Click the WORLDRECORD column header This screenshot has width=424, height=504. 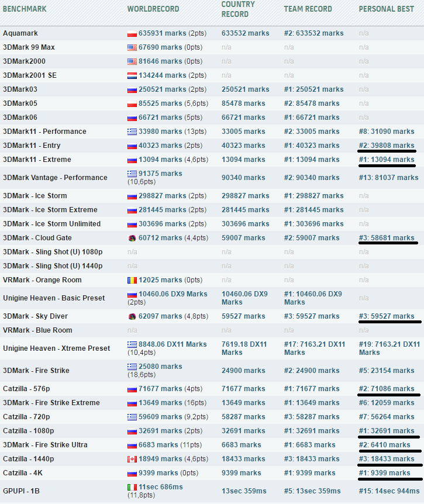tap(153, 9)
